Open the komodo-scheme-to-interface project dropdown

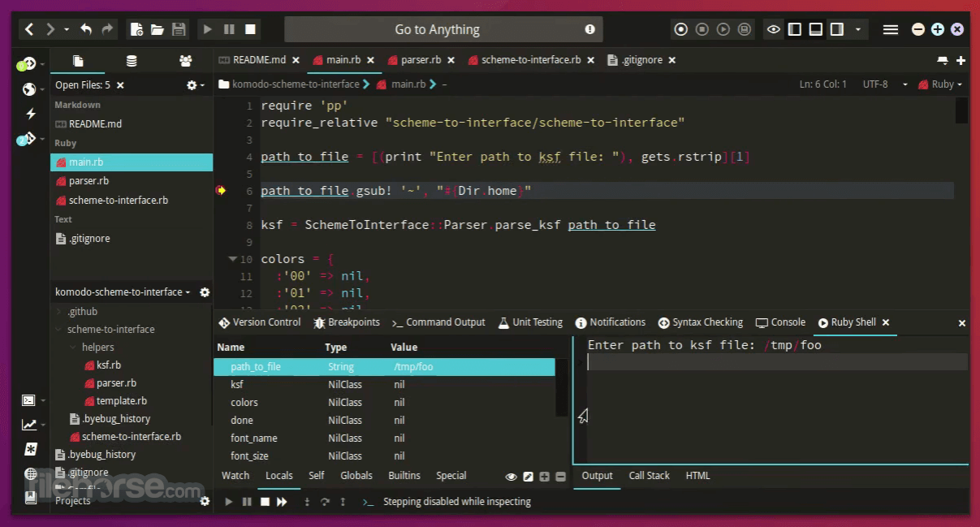point(123,292)
